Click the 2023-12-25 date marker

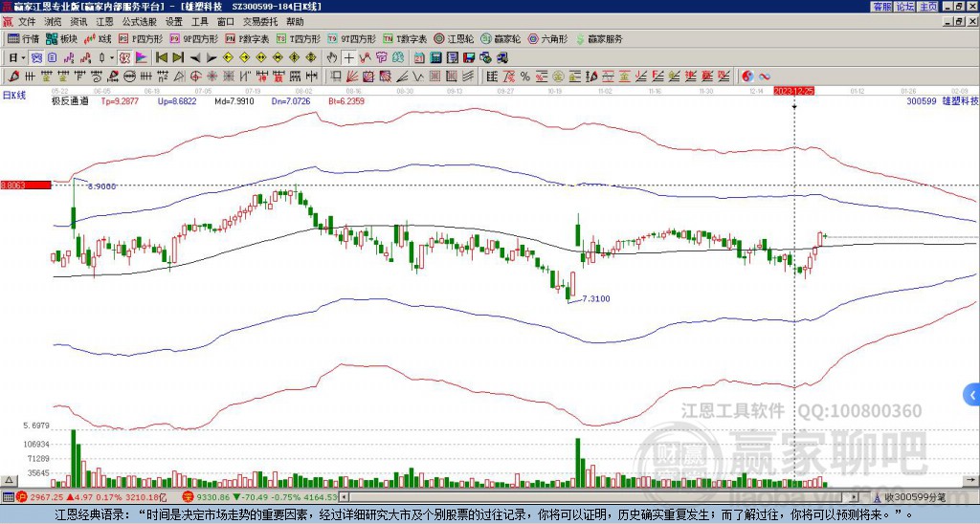tap(793, 91)
